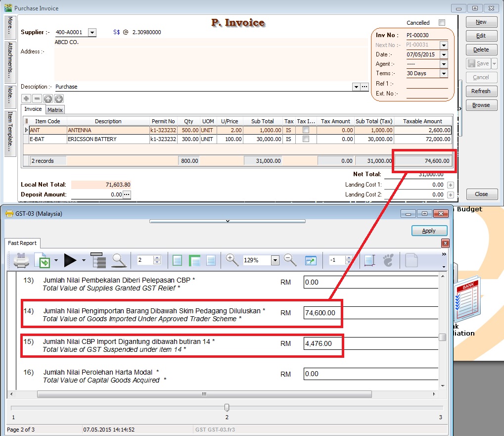Open the 129% zoom level dropdown
Screen dimensions: 504x436
(275, 260)
